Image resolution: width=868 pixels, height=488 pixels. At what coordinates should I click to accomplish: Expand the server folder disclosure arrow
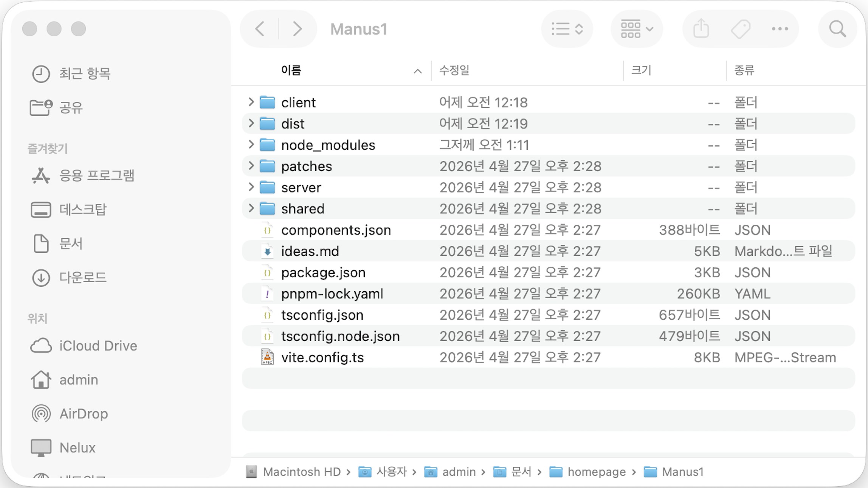tap(251, 187)
